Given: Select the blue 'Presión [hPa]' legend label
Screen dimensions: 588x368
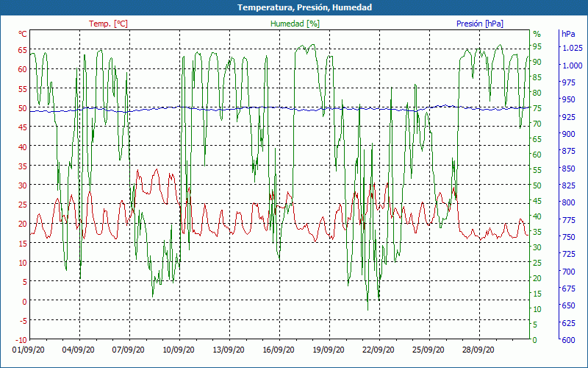Looking at the screenshot, I should click(x=480, y=24).
